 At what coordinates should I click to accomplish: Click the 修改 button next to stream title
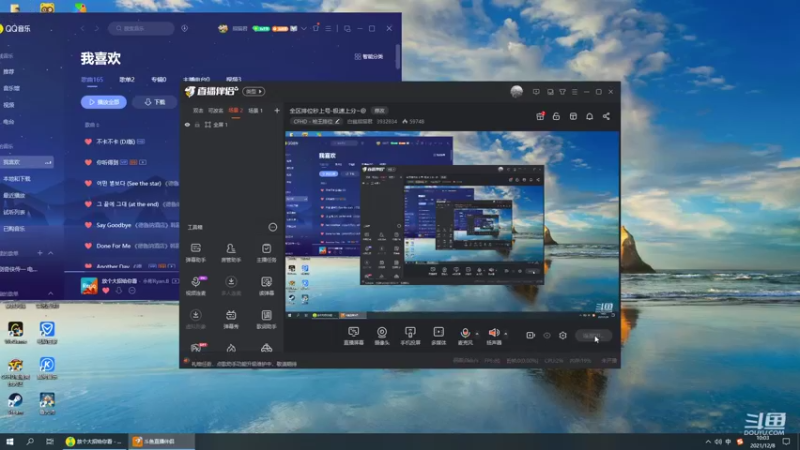380,110
